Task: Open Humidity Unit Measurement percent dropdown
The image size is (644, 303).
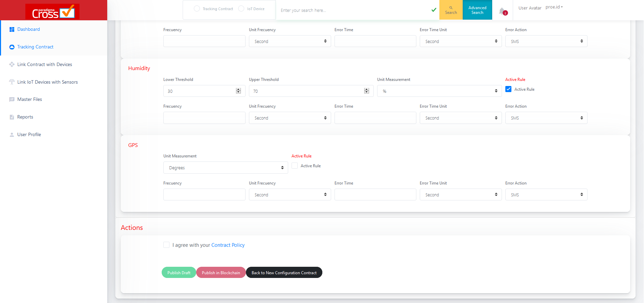Action: (439, 91)
